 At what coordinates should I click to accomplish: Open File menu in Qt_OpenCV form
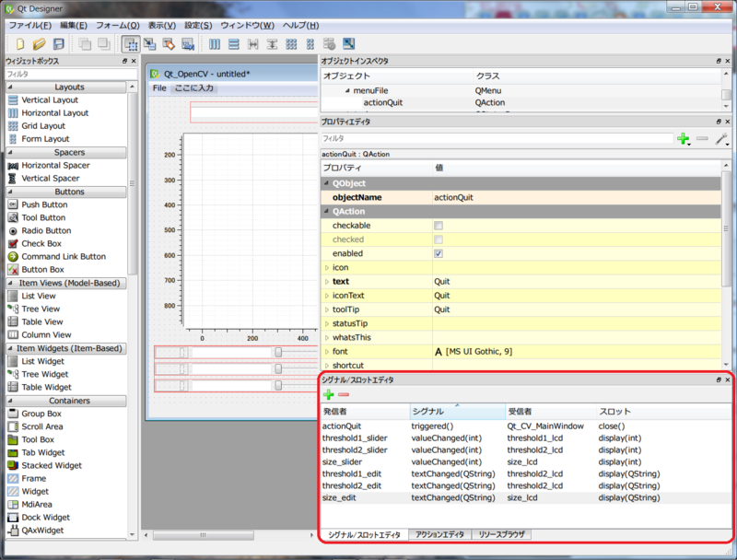(159, 87)
